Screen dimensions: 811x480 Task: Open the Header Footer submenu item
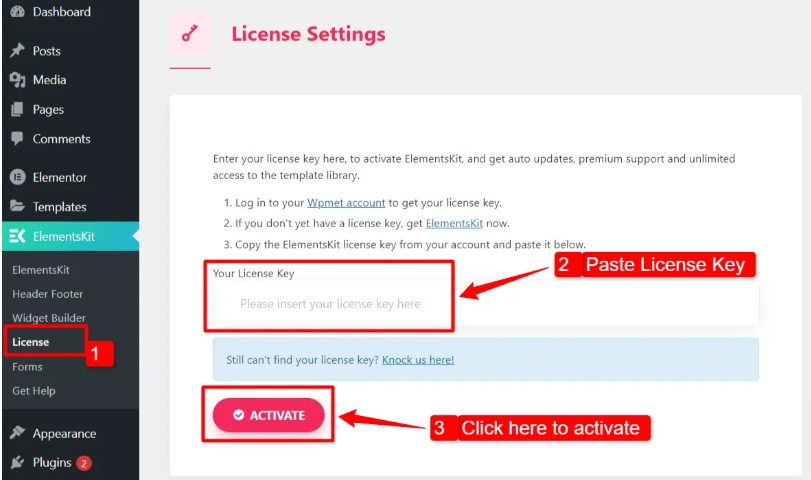coord(47,294)
